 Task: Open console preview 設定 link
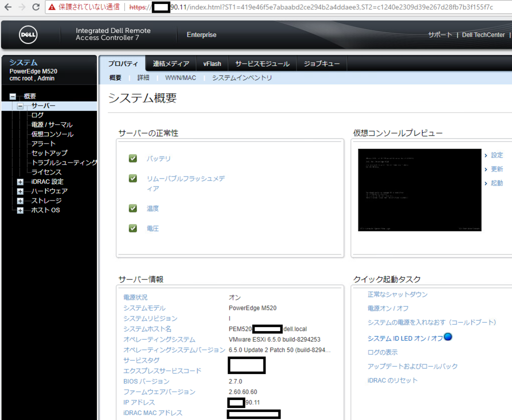pyautogui.click(x=497, y=155)
